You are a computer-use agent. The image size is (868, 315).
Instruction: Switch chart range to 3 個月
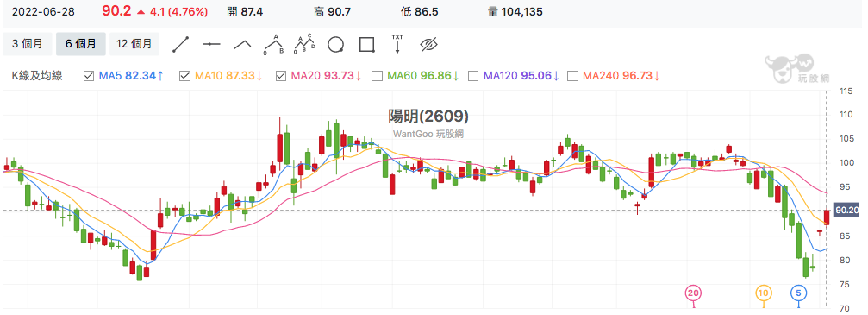(27, 44)
